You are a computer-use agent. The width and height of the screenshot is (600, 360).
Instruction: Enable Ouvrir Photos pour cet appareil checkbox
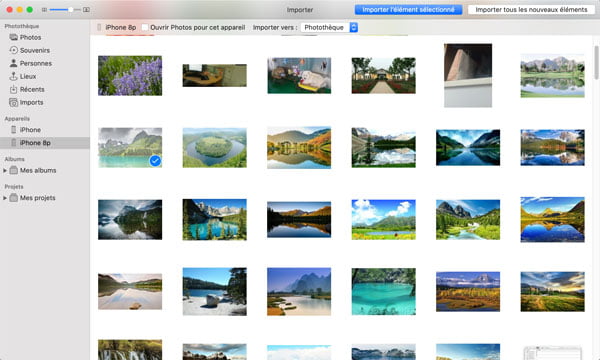tap(145, 27)
